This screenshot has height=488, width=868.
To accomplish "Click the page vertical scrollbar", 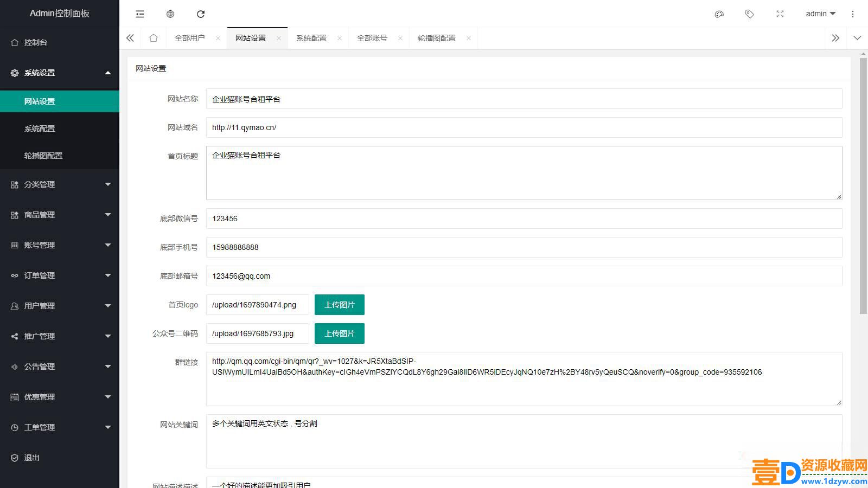I will pos(863,185).
